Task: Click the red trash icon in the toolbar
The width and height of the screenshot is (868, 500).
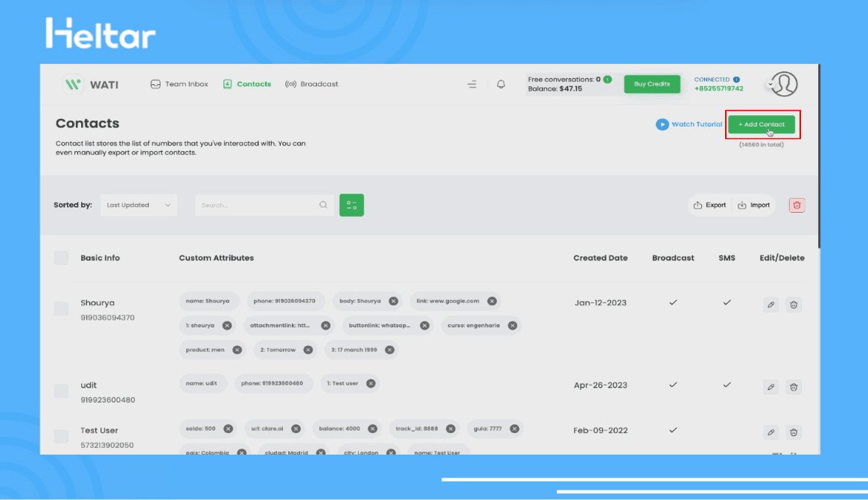Action: coord(797,205)
